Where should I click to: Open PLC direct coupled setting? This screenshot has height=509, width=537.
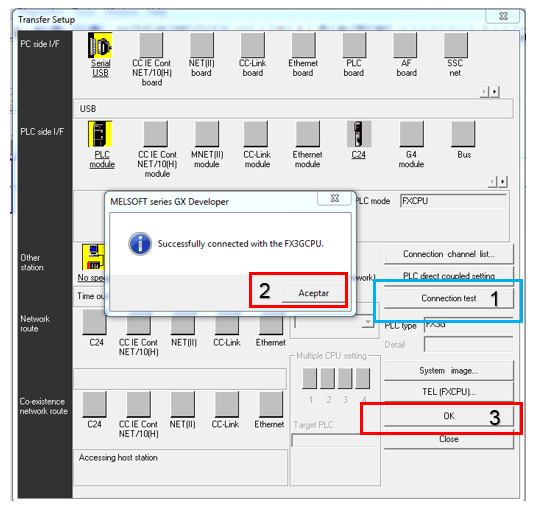pyautogui.click(x=449, y=275)
